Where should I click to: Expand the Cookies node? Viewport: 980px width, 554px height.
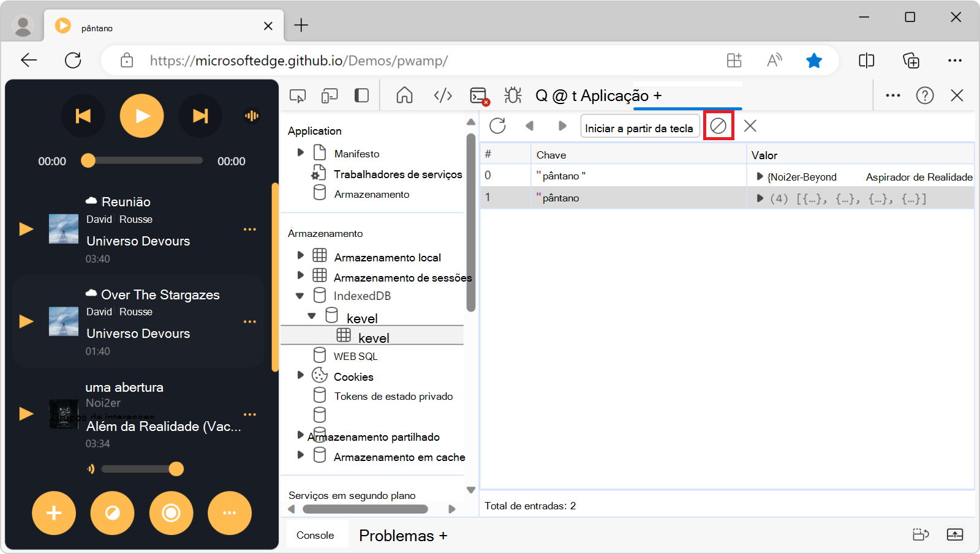300,375
